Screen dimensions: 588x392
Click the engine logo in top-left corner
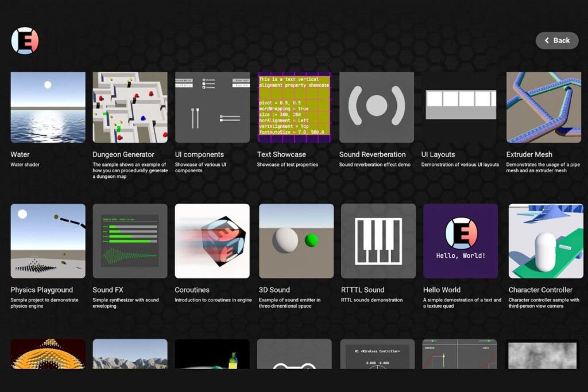click(25, 41)
